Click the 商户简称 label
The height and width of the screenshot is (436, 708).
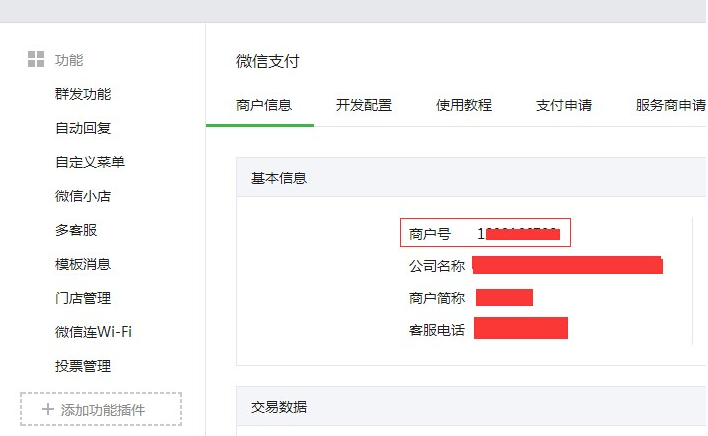(x=437, y=298)
